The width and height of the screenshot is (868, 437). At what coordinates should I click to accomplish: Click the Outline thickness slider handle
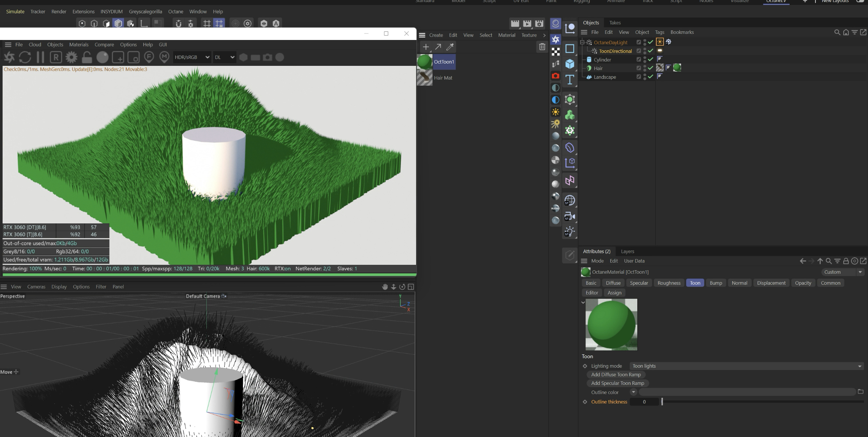[662, 402]
